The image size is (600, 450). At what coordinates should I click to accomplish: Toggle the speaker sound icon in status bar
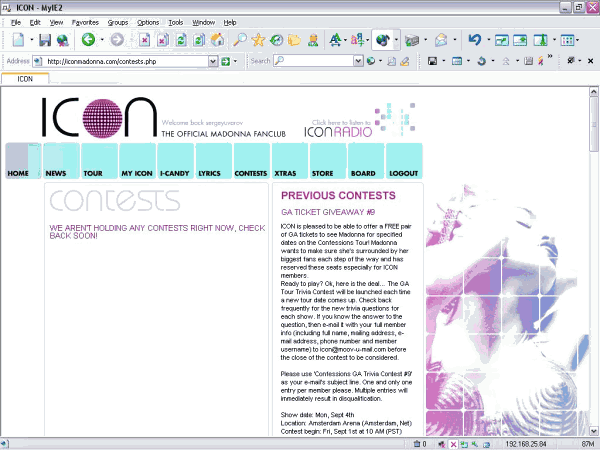(442, 444)
